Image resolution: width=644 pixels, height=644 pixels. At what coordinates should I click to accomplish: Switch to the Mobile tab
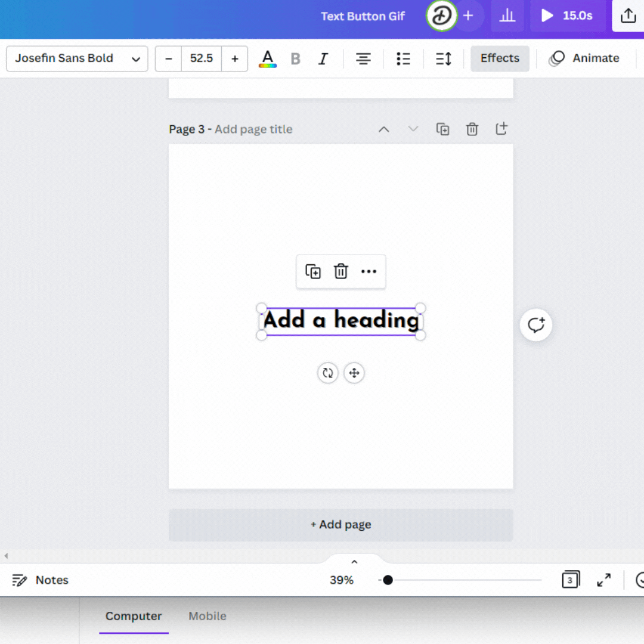208,616
